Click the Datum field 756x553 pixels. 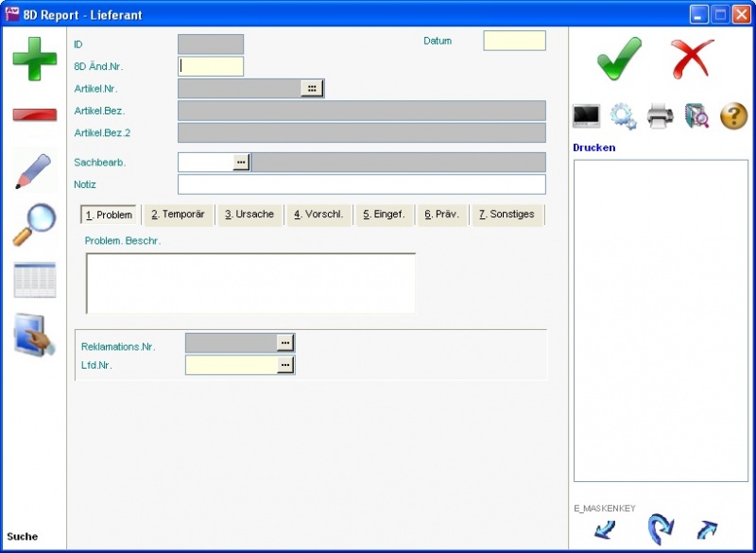[x=514, y=41]
